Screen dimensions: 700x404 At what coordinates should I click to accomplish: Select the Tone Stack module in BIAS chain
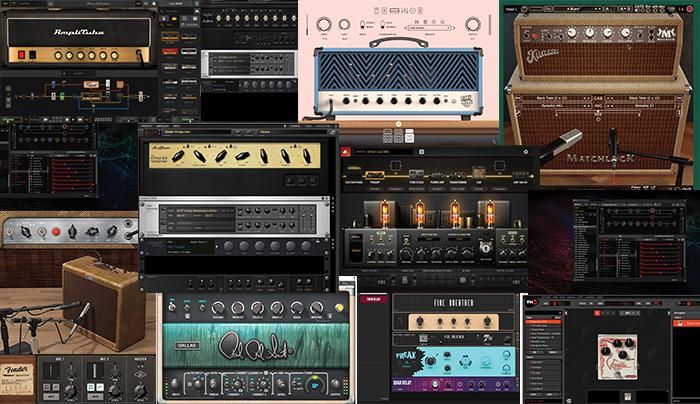point(416,175)
